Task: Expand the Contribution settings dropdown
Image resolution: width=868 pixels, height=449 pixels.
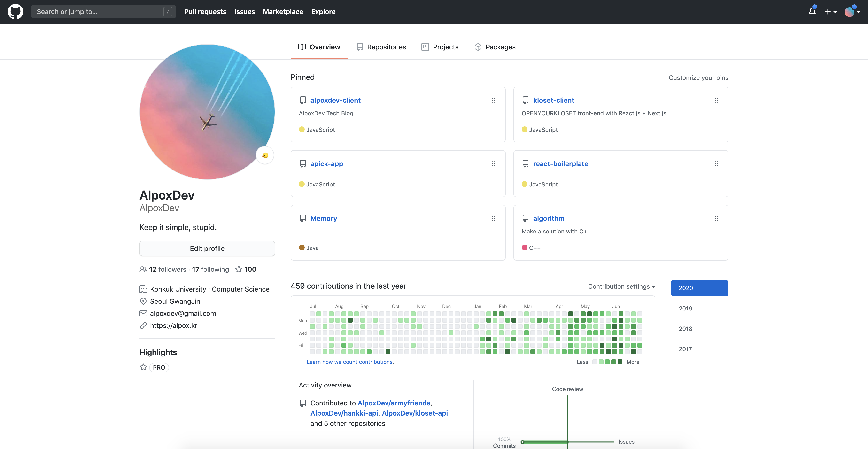Action: [621, 287]
